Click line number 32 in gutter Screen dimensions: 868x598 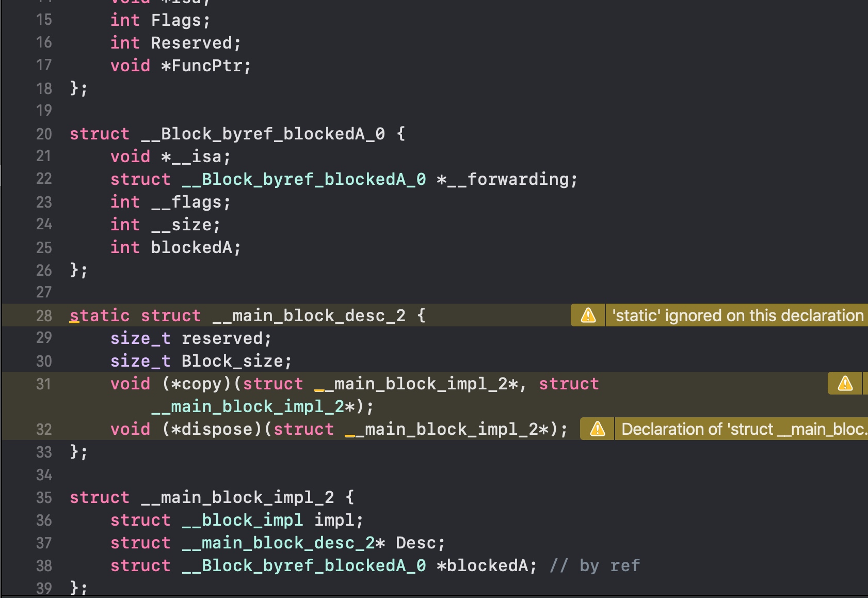(44, 429)
